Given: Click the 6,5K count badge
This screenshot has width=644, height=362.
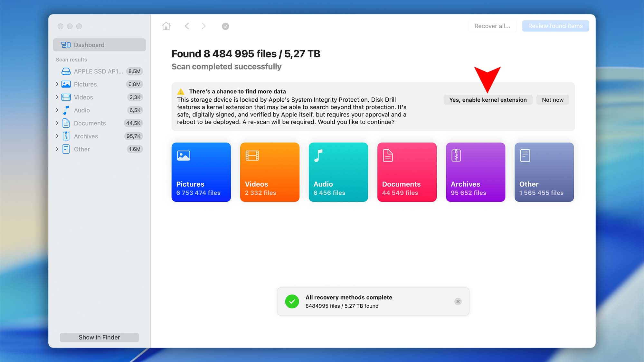Looking at the screenshot, I should [135, 110].
